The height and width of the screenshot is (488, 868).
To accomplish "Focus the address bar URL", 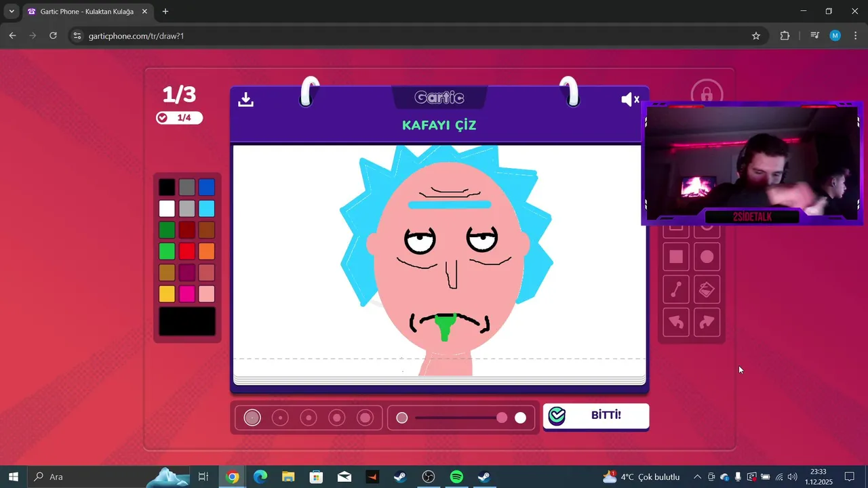I will pos(136,36).
